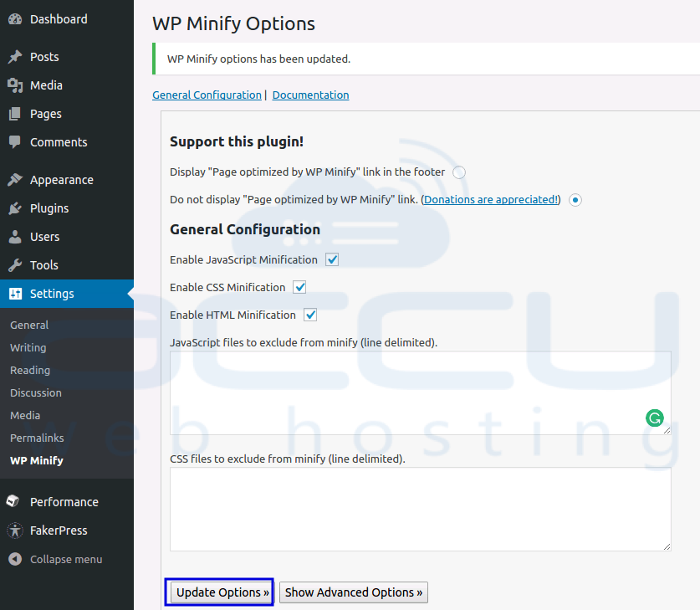Click JavaScript files to exclude textarea
Viewport: 700px width, 610px height.
click(421, 392)
